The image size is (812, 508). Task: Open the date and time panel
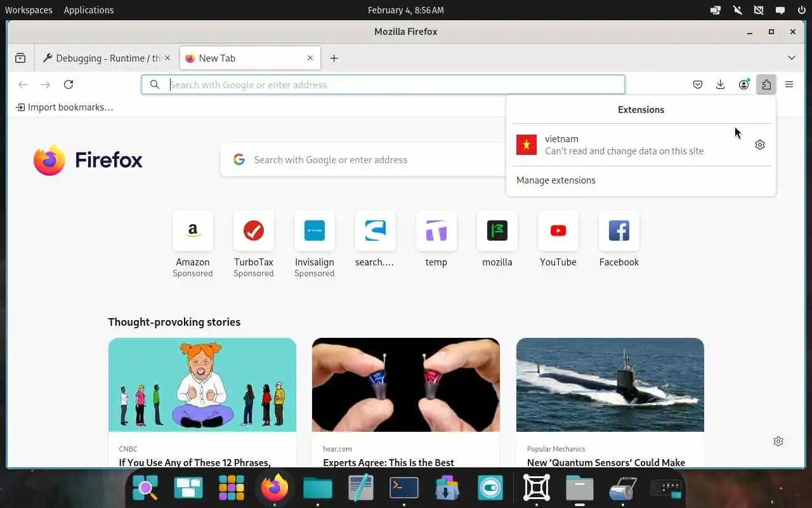(406, 10)
